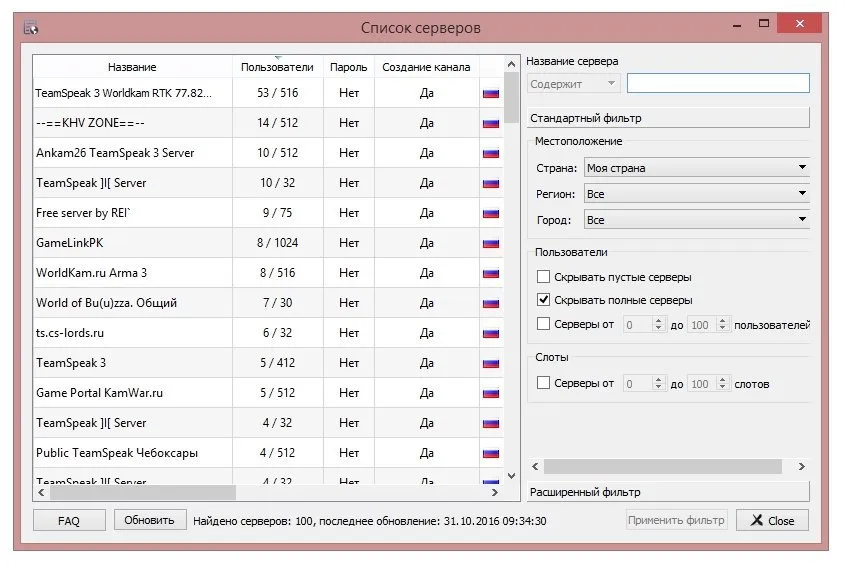Screen dimensions: 846x570
Task: Open the Содержит match type dropdown
Action: click(x=573, y=84)
